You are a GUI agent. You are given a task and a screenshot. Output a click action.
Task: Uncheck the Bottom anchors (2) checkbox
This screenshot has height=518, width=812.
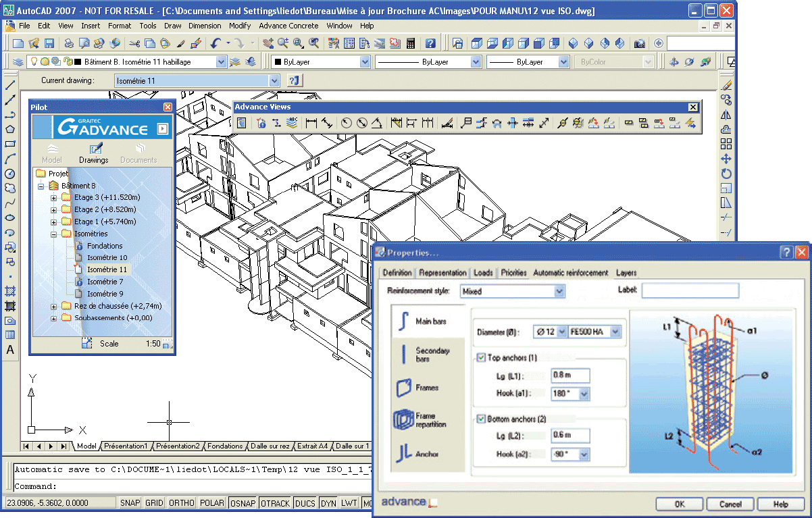pos(481,419)
